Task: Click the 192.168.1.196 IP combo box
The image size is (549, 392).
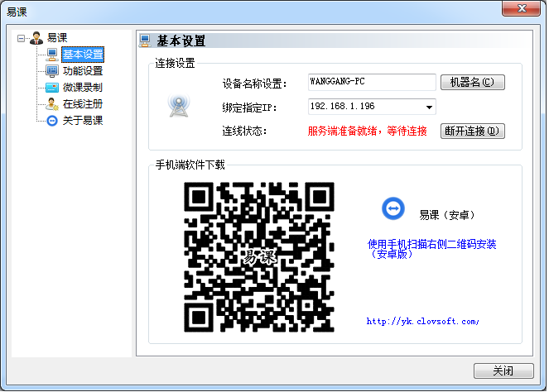Action: tap(372, 107)
